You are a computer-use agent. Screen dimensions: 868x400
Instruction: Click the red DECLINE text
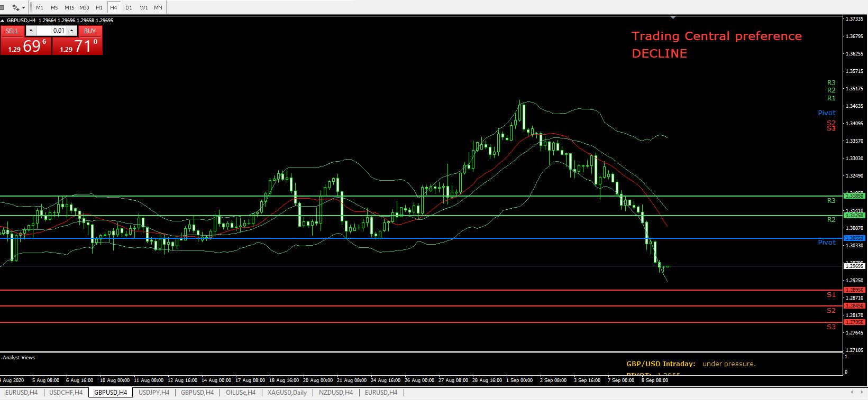click(x=659, y=53)
